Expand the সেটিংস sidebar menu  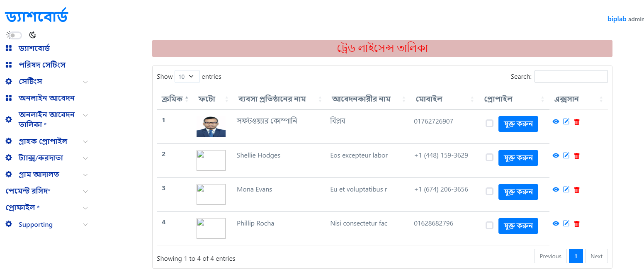(x=47, y=82)
